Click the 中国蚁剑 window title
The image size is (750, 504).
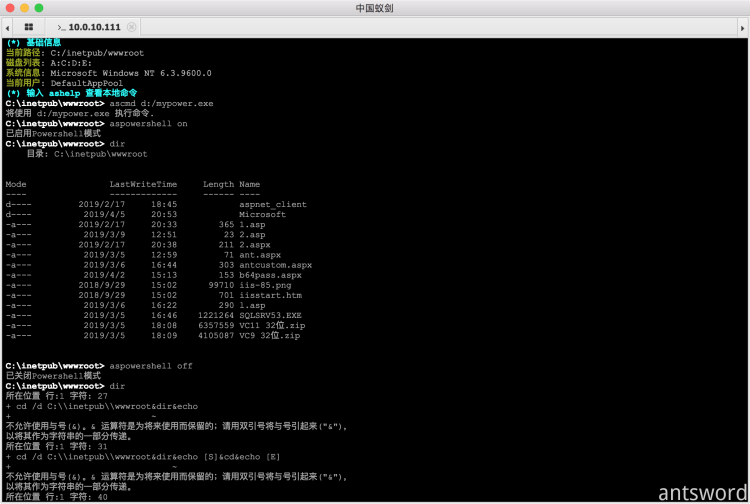(x=375, y=8)
